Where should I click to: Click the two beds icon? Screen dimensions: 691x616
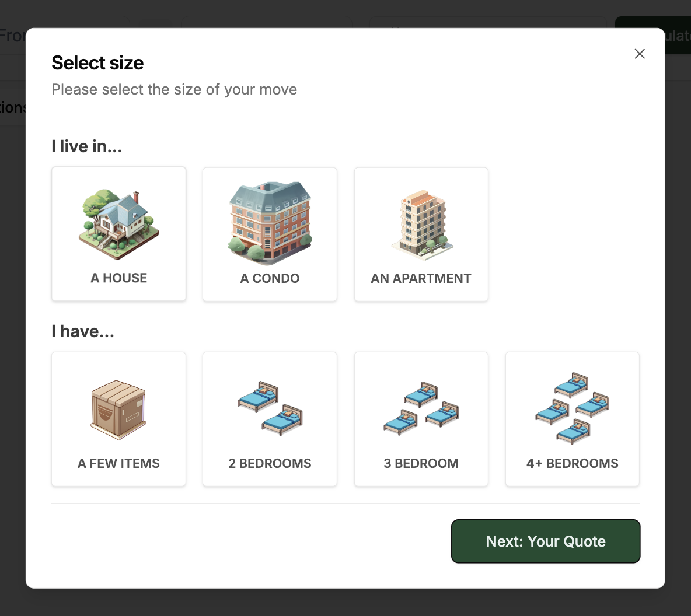point(270,408)
